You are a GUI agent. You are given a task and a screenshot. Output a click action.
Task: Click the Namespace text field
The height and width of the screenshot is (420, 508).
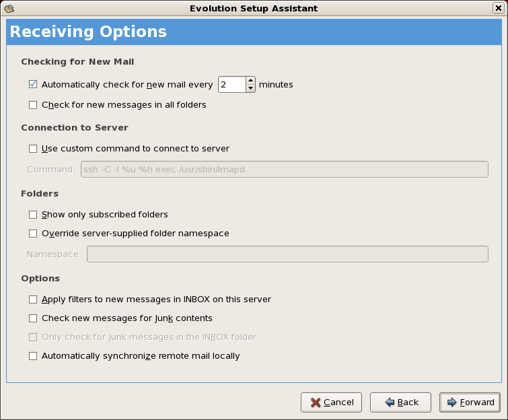coord(287,254)
